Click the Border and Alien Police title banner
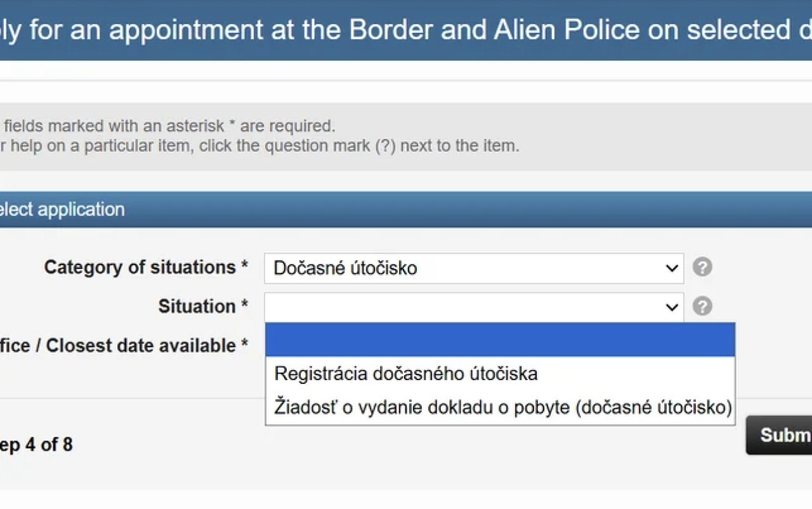Image resolution: width=812 pixels, height=509 pixels. [x=406, y=30]
